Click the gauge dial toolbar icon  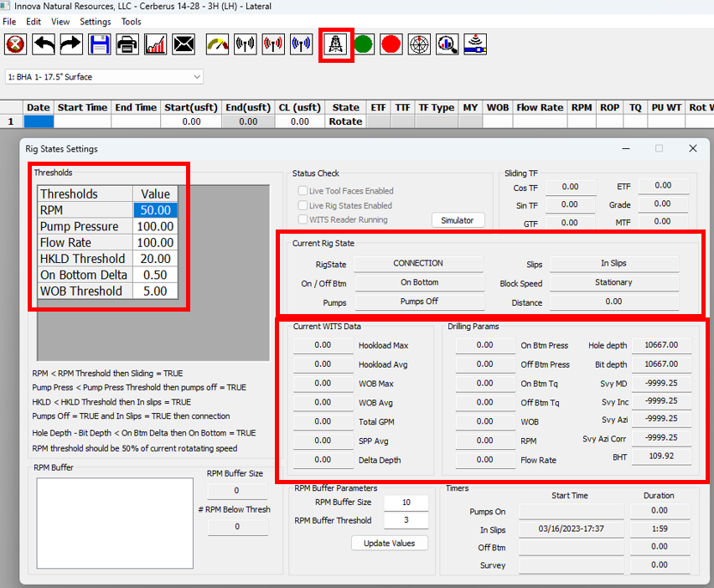click(217, 44)
